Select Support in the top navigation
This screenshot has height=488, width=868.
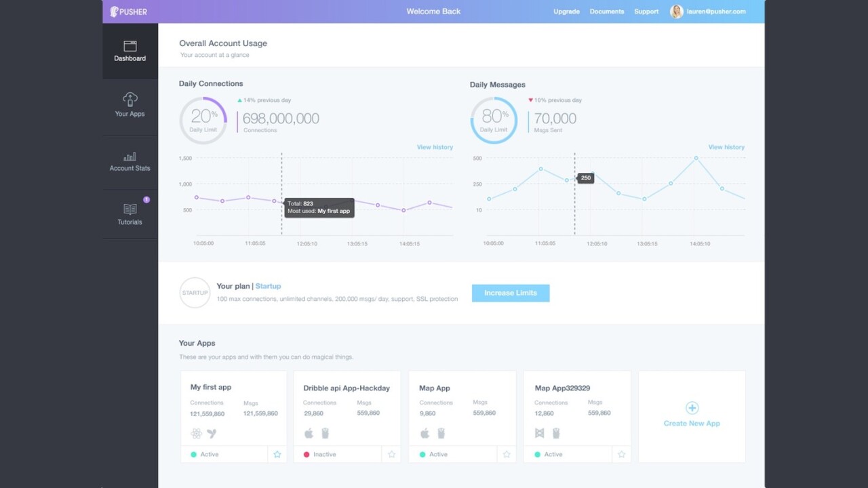[646, 12]
